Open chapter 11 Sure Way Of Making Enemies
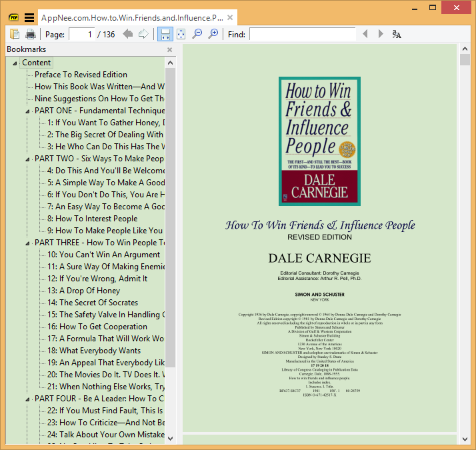The height and width of the screenshot is (450, 476). coord(105,266)
